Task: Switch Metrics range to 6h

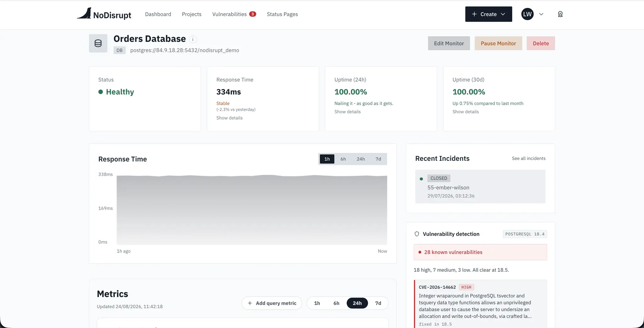Action: (x=336, y=303)
